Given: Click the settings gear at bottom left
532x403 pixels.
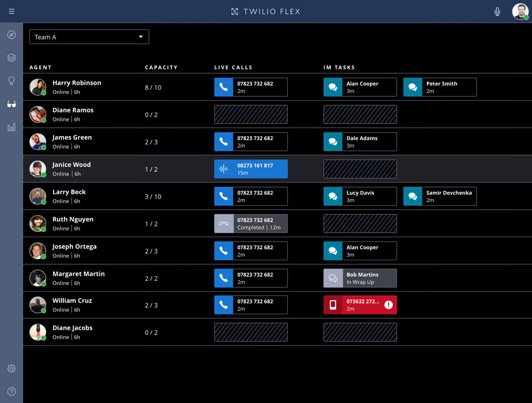Looking at the screenshot, I should click(x=11, y=368).
